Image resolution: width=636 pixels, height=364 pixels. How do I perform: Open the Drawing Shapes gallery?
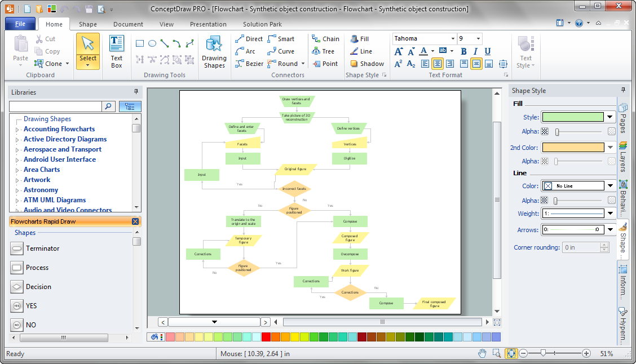214,51
